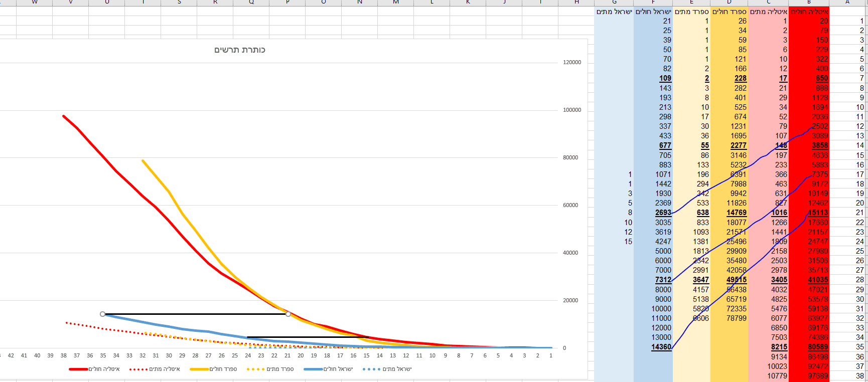
Task: Select cell containing 97689
Action: tap(809, 376)
